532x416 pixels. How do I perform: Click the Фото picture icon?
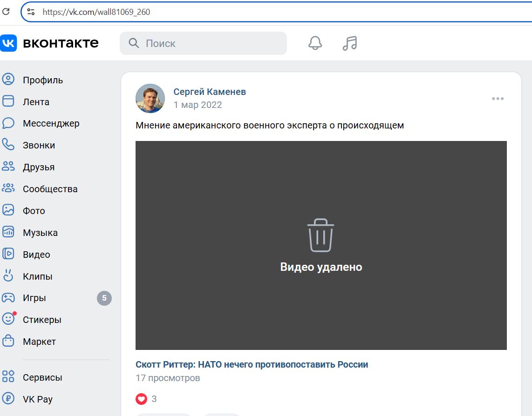tap(8, 210)
